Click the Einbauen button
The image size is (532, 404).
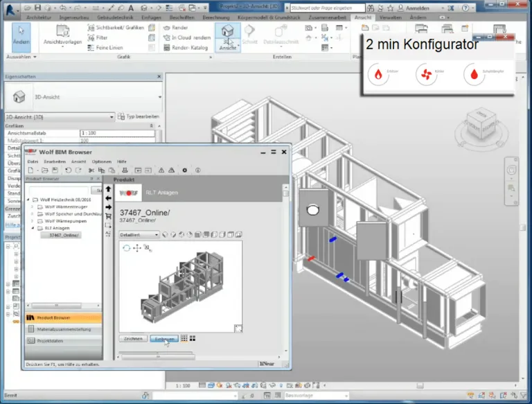pyautogui.click(x=164, y=339)
